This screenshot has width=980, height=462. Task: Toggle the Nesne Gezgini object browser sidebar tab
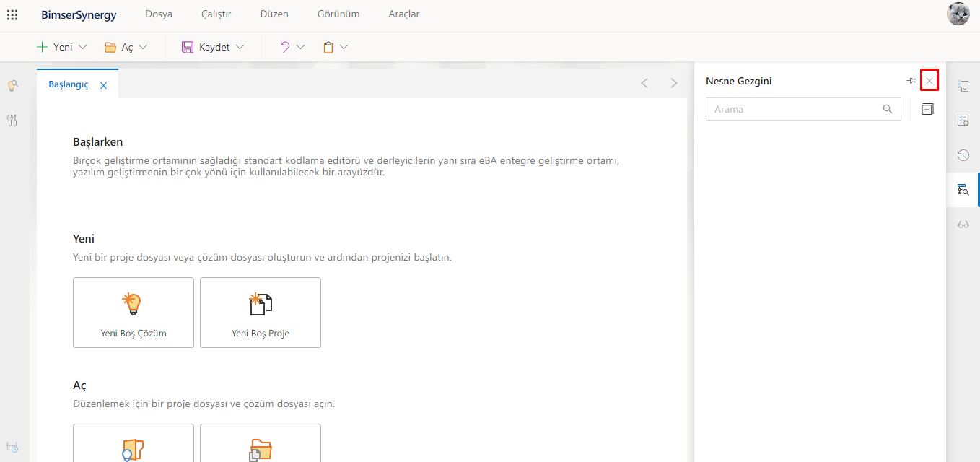click(x=963, y=190)
